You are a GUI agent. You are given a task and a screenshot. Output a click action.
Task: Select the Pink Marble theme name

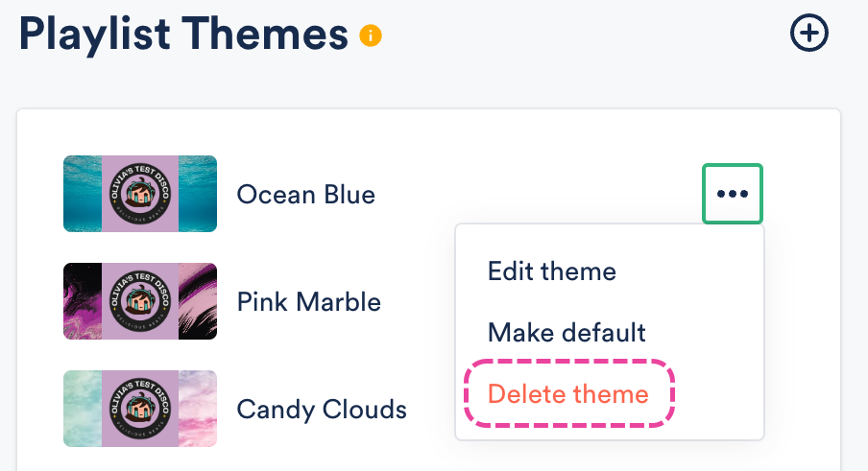tap(309, 302)
